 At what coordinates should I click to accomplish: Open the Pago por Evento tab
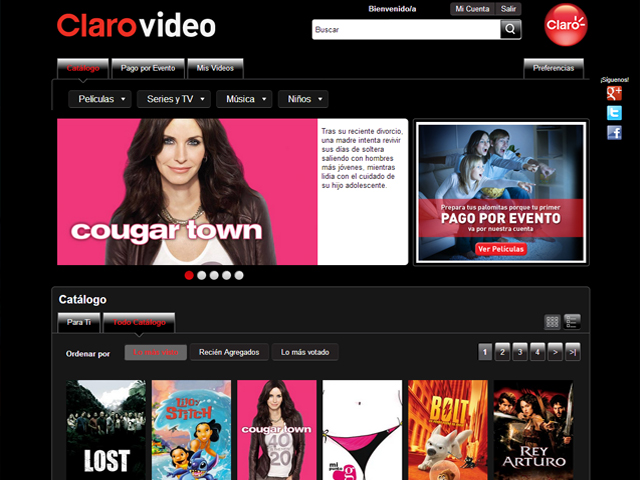click(x=148, y=68)
